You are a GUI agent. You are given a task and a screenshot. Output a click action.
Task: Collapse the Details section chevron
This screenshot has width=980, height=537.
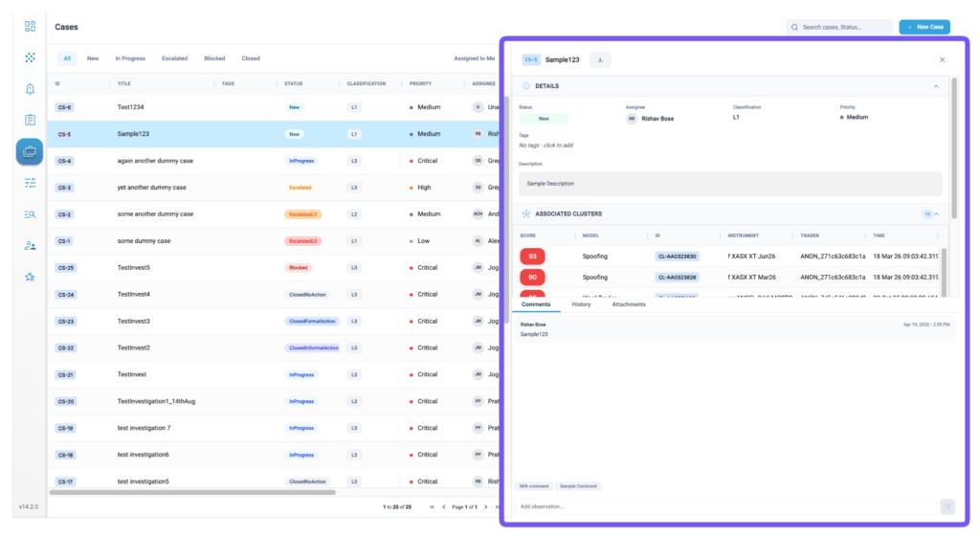point(936,86)
